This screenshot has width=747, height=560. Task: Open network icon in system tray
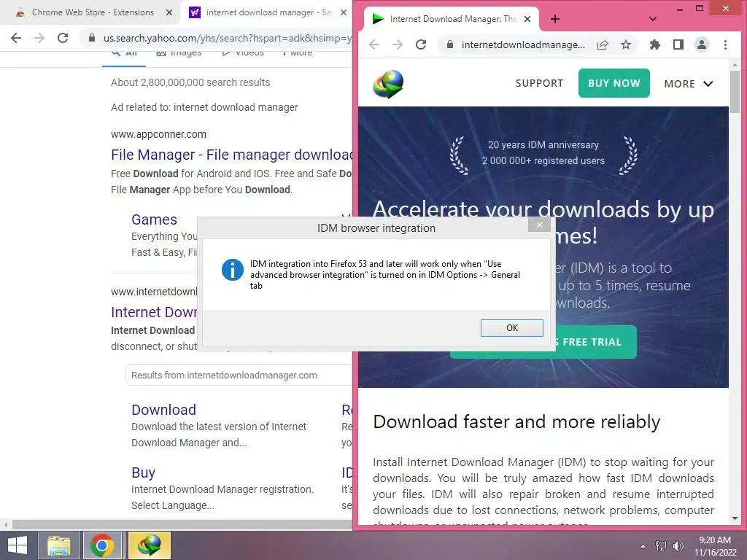click(x=660, y=546)
